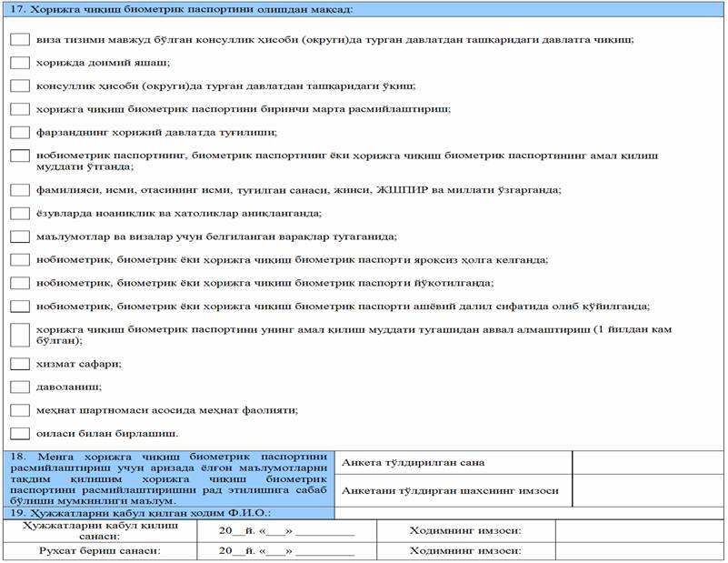Click the empty 'Анкета тўлдирилган сана' field
Image resolution: width=728 pixels, height=563 pixels.
(648, 462)
